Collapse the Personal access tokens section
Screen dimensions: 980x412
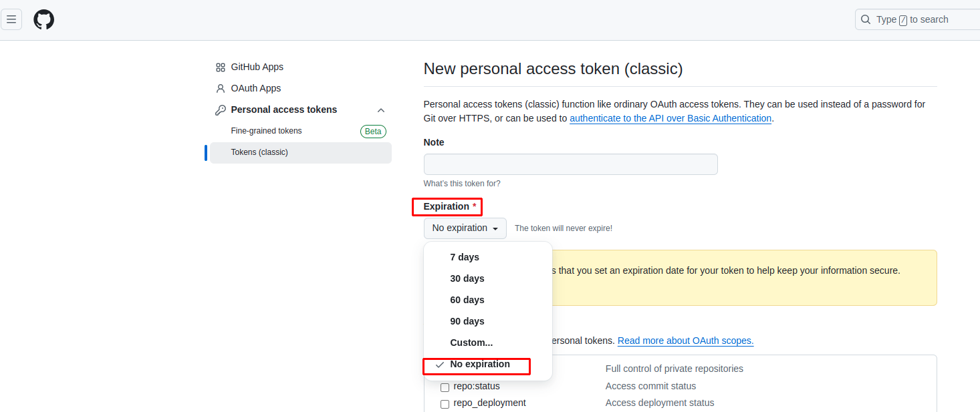tap(381, 110)
